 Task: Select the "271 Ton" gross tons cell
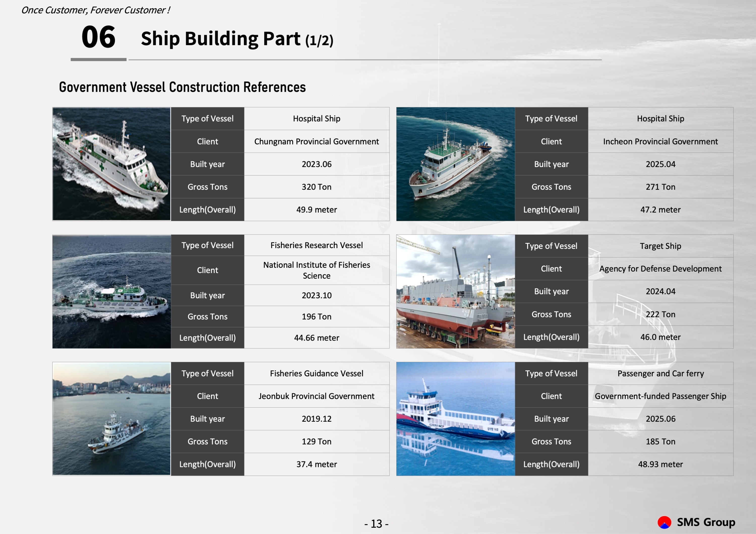(x=660, y=187)
